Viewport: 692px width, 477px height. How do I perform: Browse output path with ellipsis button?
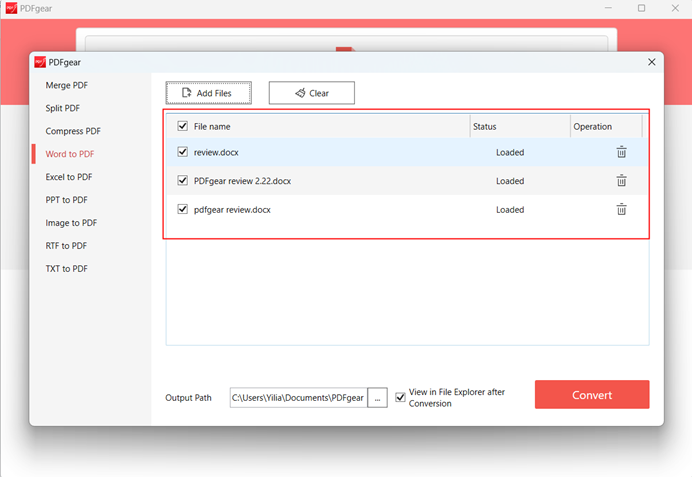[377, 398]
